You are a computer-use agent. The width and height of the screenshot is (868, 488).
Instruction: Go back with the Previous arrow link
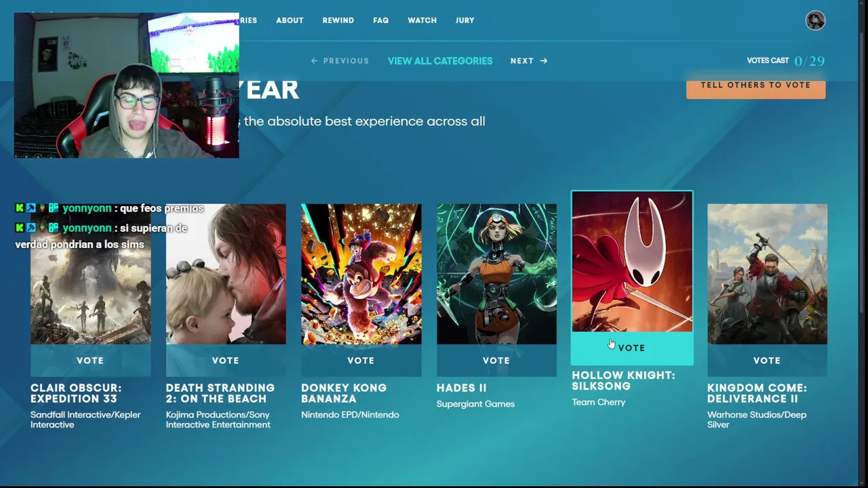(x=340, y=61)
